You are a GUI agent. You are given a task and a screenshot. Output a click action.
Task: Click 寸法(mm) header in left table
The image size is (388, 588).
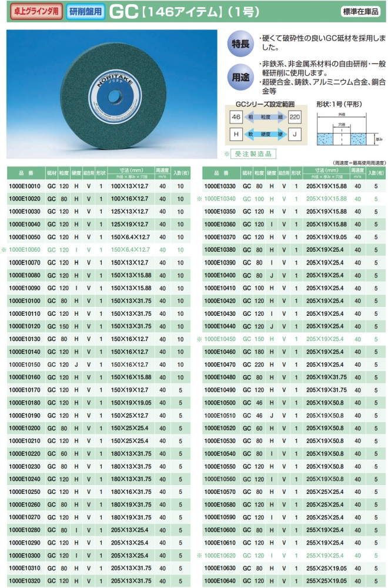click(131, 171)
